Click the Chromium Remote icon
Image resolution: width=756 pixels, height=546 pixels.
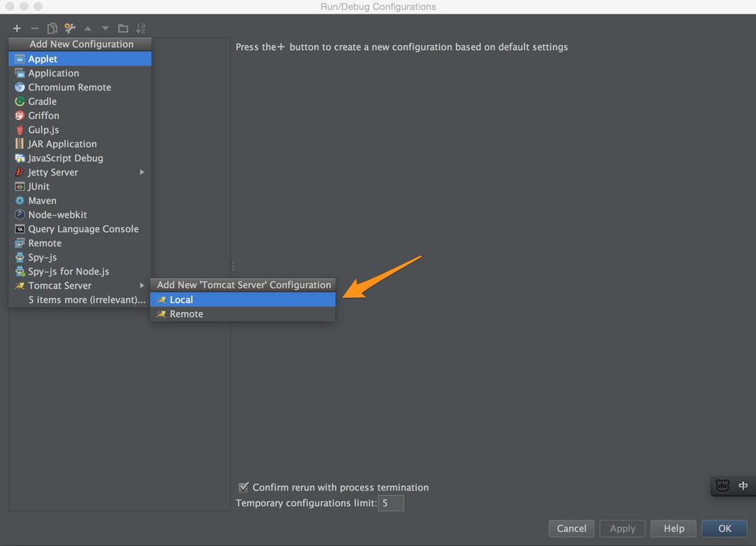click(x=20, y=87)
